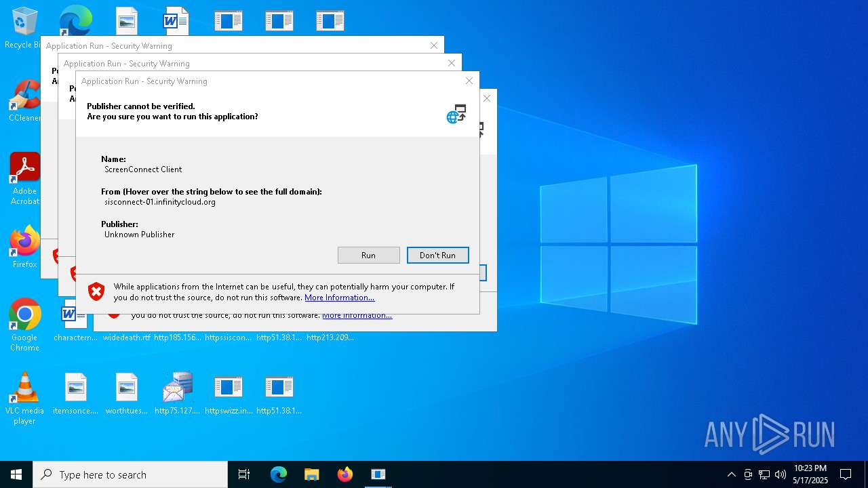Select the charactern Word document label
Image resolution: width=868 pixels, height=488 pixels.
(x=76, y=338)
